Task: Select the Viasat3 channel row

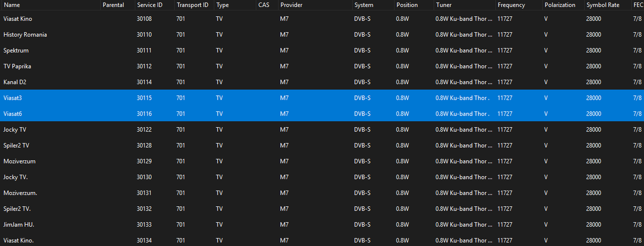Action: (322, 98)
